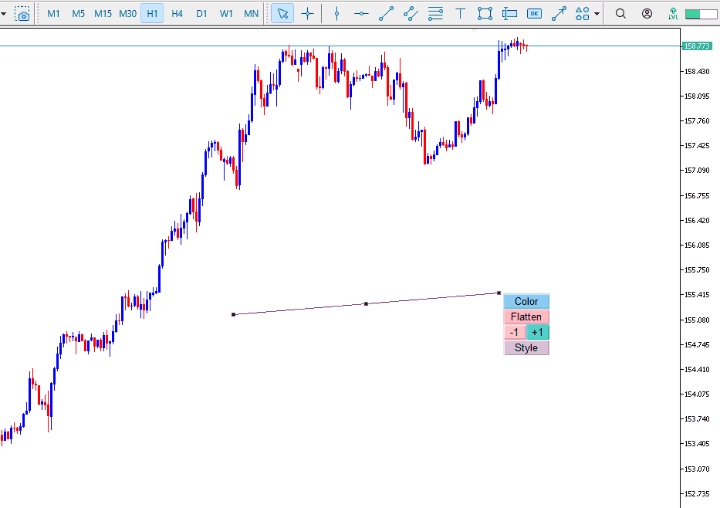720x508 pixels.
Task: Select the crosshair tool
Action: 307,14
